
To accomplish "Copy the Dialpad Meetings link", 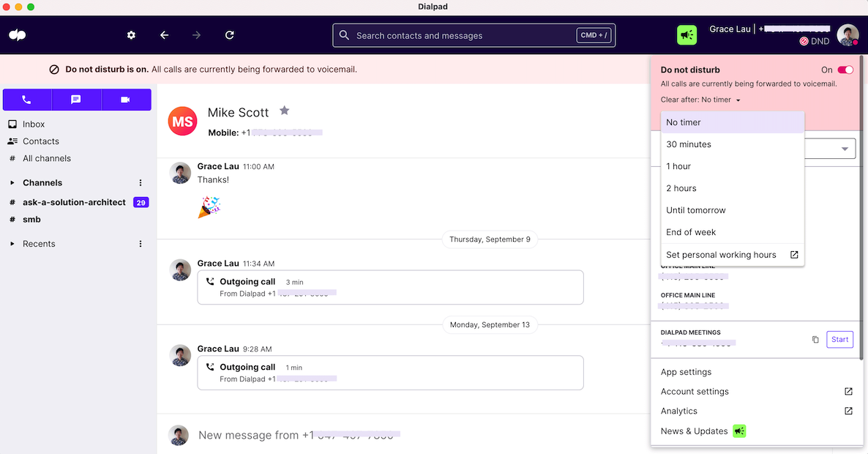I will (815, 339).
